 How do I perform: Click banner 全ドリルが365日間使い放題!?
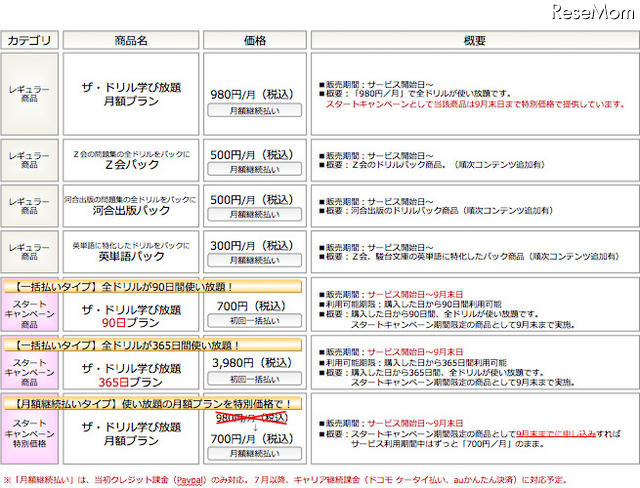[153, 345]
